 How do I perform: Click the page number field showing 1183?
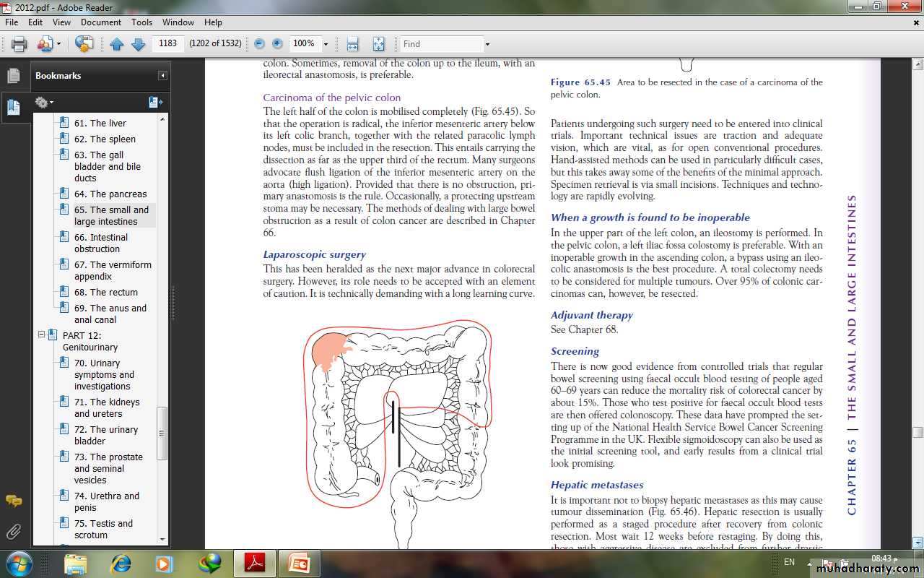(x=167, y=43)
